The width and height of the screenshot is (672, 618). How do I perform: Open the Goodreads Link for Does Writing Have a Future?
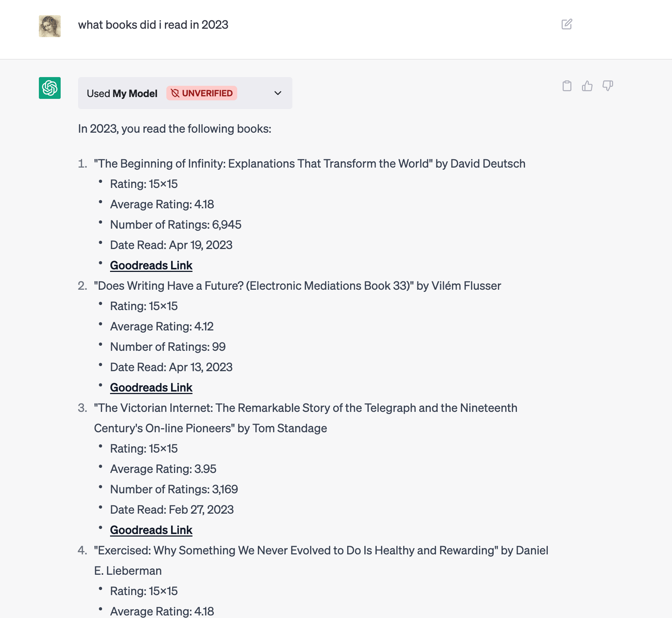click(151, 387)
